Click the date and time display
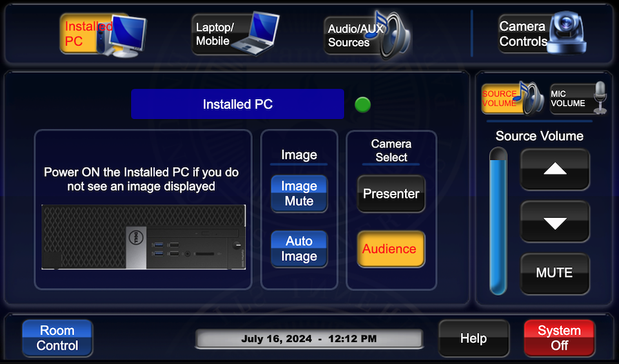The height and width of the screenshot is (364, 619). point(309,339)
